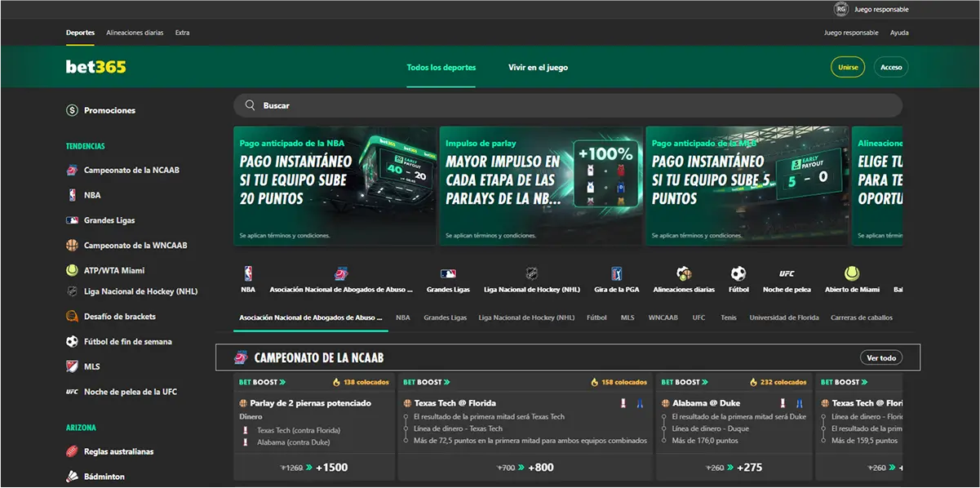Click Parlay de 2 piernas potenciado title

point(311,403)
